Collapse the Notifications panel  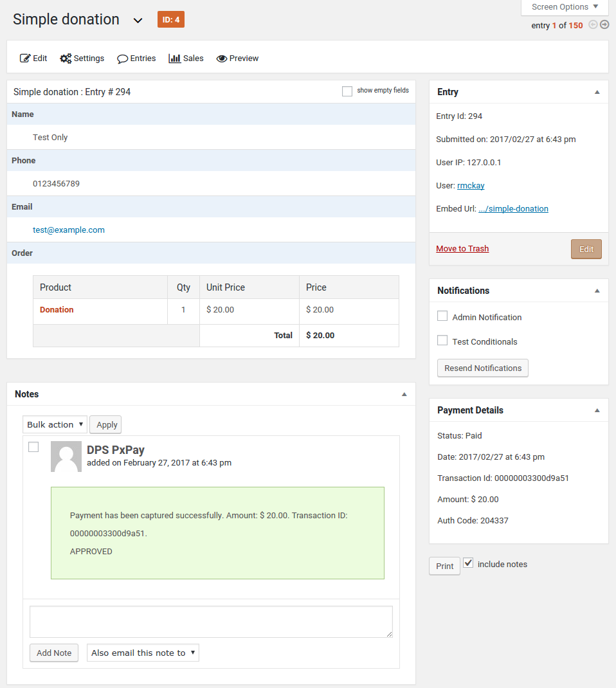tap(597, 291)
